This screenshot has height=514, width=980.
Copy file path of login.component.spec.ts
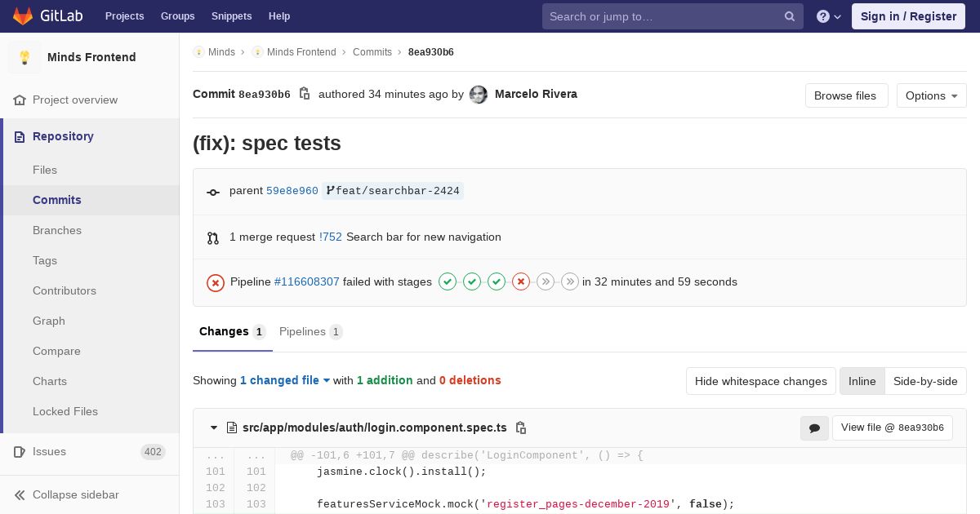point(521,428)
